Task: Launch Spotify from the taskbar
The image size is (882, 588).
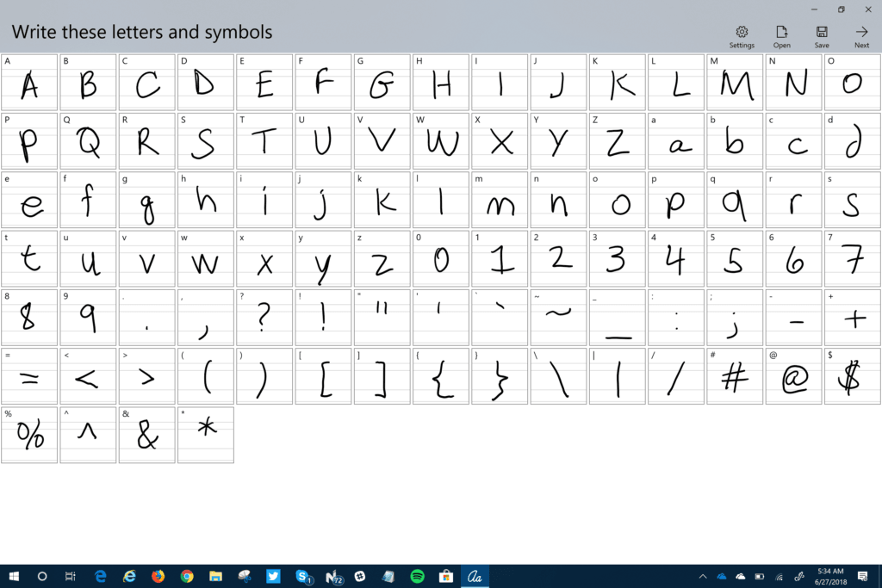Action: click(417, 575)
